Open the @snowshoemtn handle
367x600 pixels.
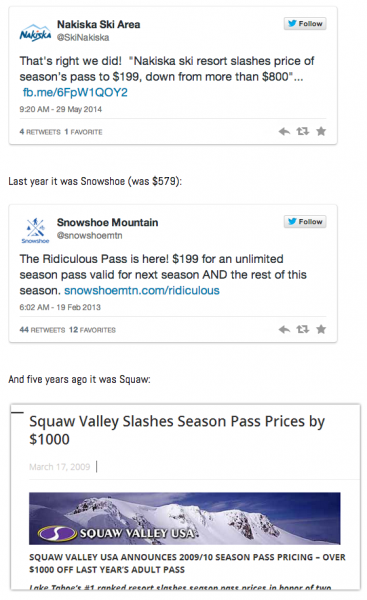click(x=90, y=235)
